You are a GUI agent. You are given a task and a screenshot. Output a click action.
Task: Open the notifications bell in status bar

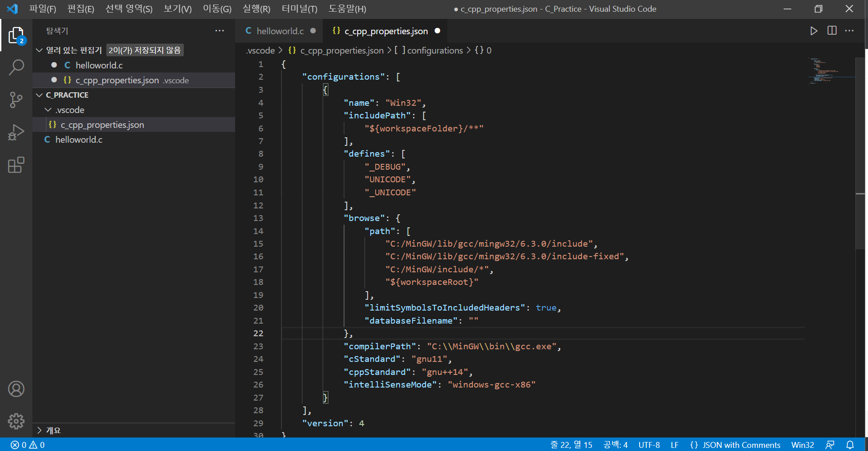(x=850, y=445)
